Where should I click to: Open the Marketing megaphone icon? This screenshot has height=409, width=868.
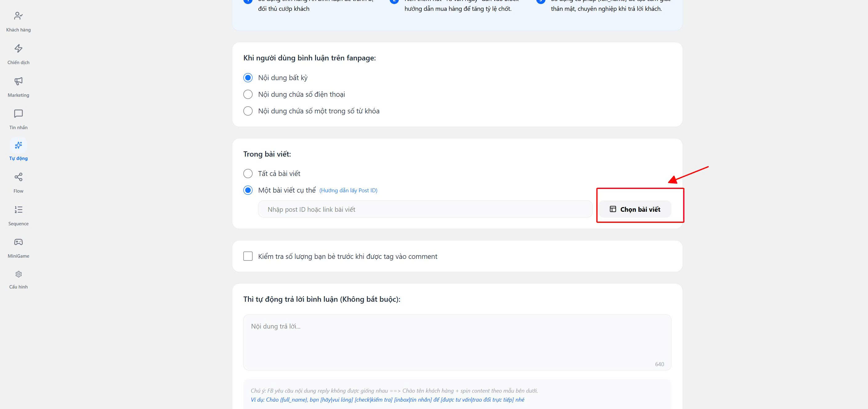point(18,81)
